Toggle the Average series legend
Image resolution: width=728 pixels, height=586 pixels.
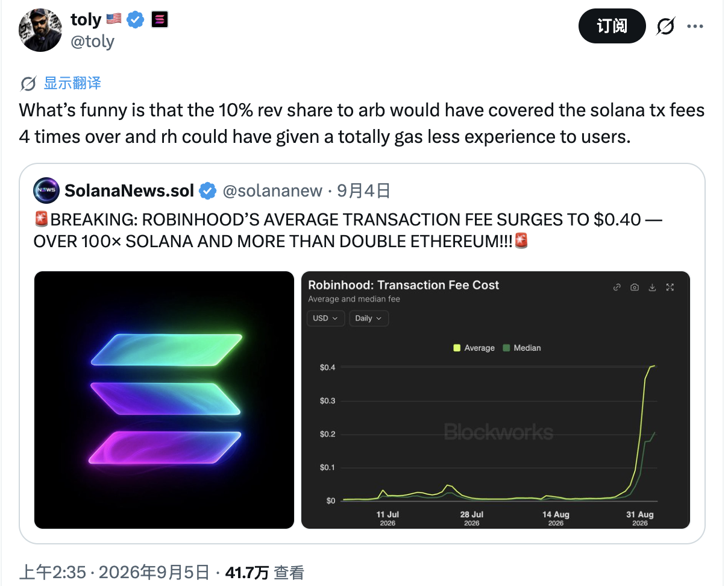tap(474, 348)
